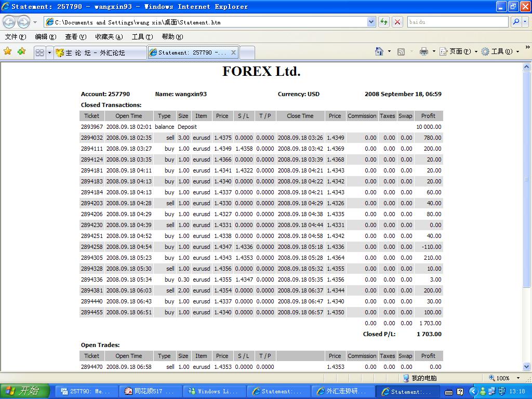Viewport: 532px width, 399px height.
Task: Click the blank New Tab button
Action: point(247,52)
